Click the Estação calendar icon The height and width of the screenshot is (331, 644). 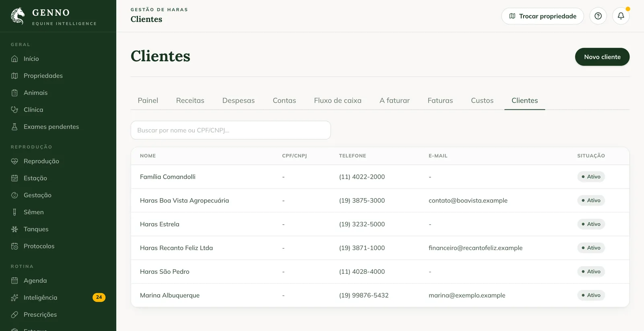click(14, 178)
